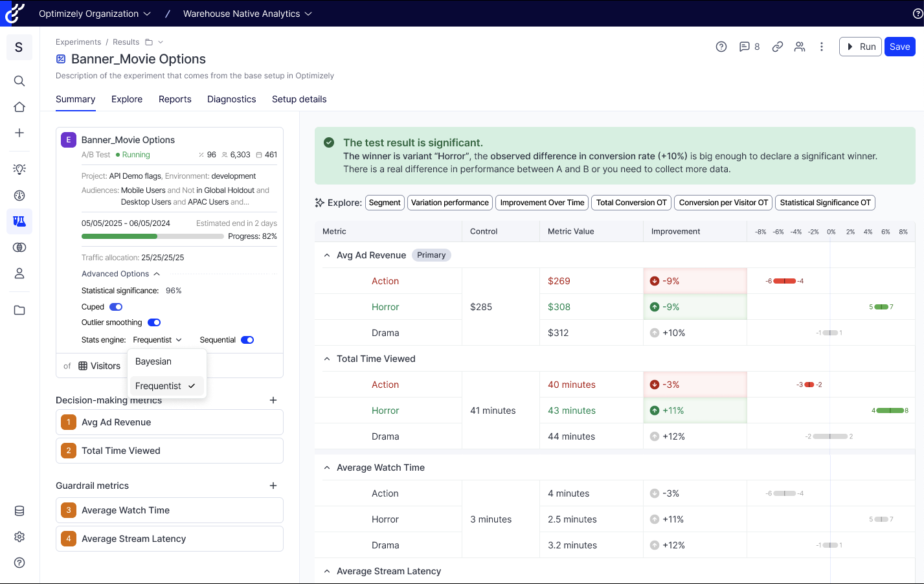The image size is (924, 584).
Task: Open the three-dot more options menu
Action: (x=822, y=47)
